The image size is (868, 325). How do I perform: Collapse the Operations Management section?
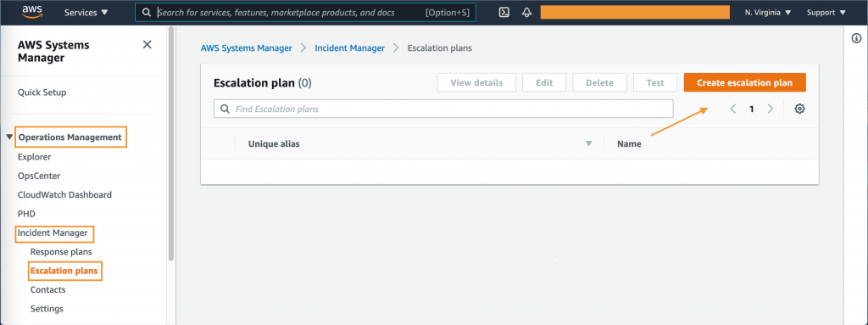9,137
